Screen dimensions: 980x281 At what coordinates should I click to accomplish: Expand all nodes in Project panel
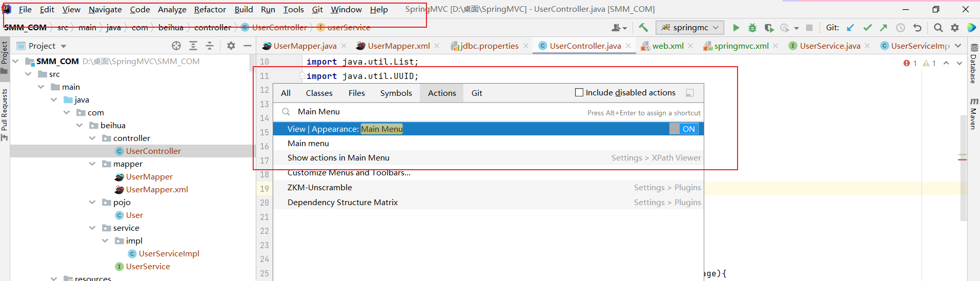(193, 46)
